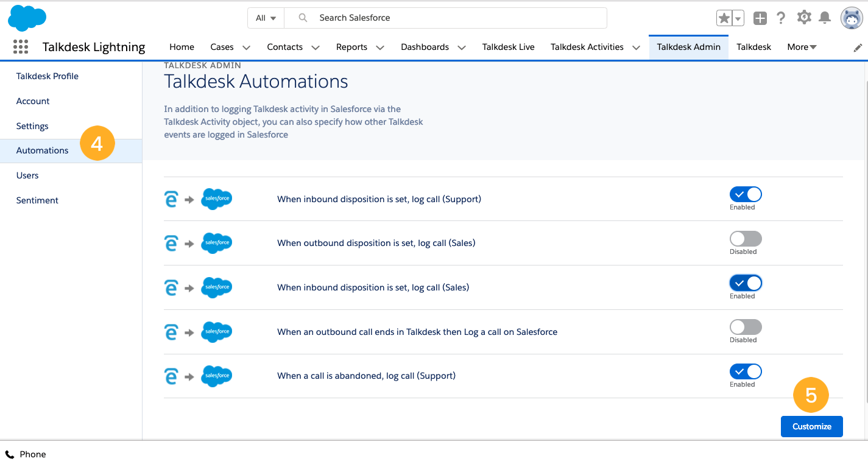
Task: Click the page vertical scrollbar
Action: [x=866, y=241]
